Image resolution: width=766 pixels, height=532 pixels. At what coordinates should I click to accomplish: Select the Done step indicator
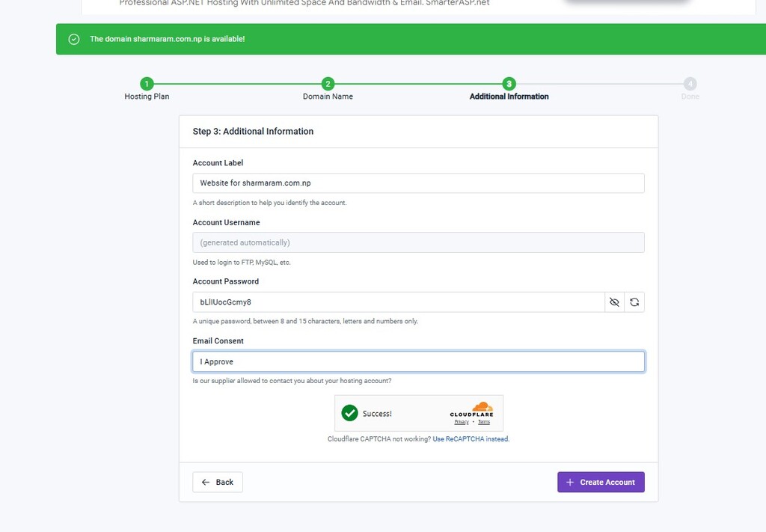pyautogui.click(x=690, y=83)
